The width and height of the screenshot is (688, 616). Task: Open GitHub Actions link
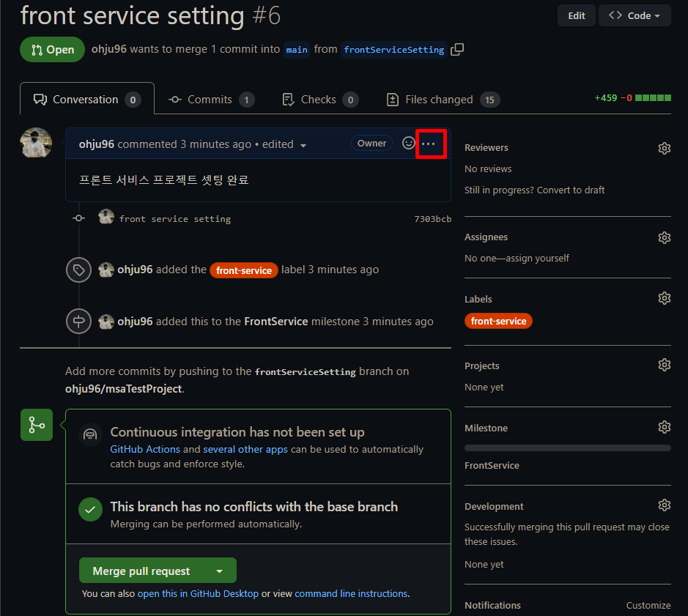pos(145,449)
